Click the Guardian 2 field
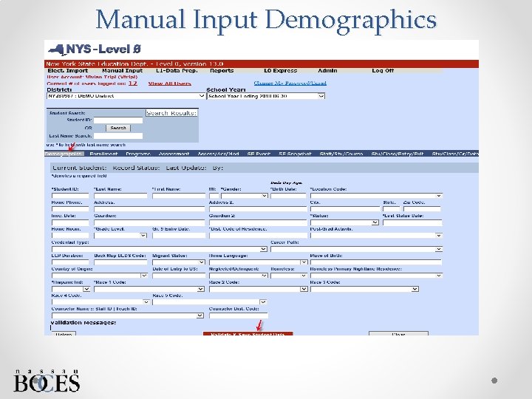Viewport: 532px width, 399px height. tap(258, 222)
